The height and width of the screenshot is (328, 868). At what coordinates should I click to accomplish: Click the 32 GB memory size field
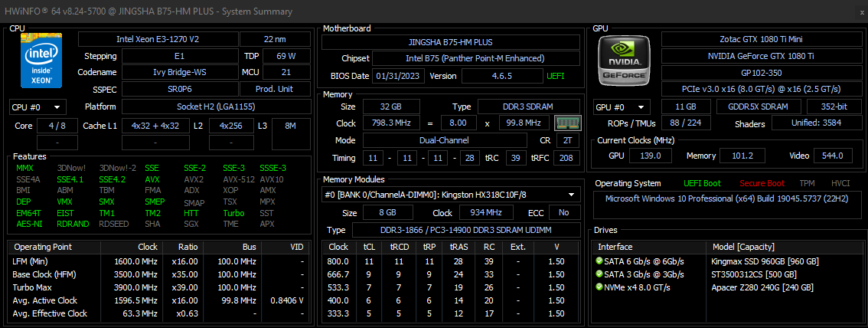(391, 107)
